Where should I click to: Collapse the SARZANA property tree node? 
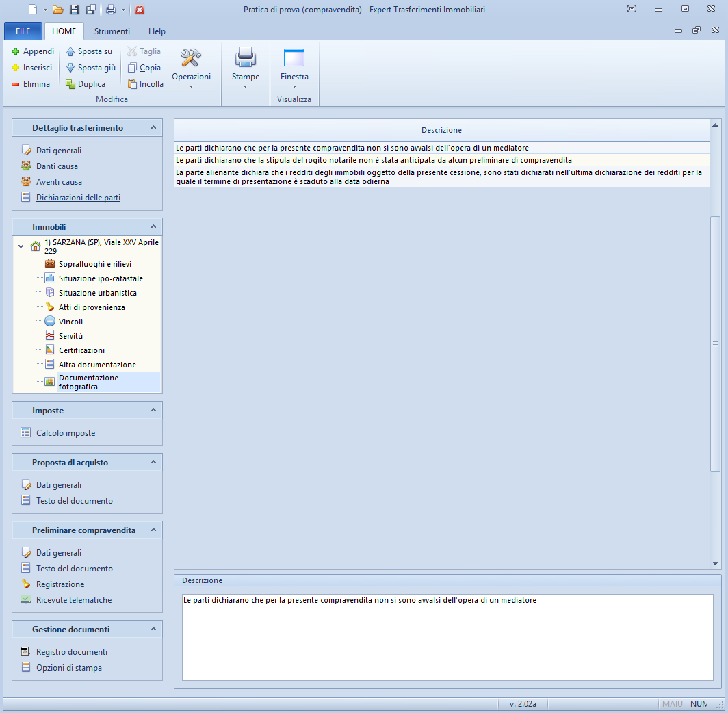click(21, 246)
